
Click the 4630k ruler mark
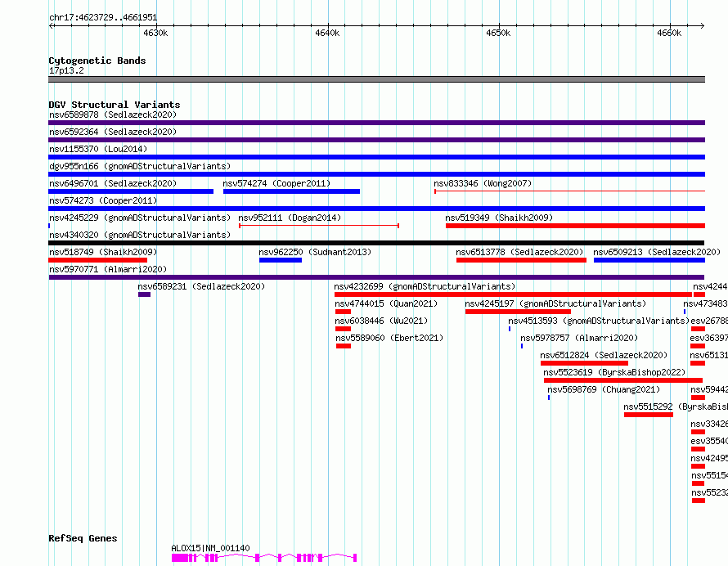pos(155,33)
